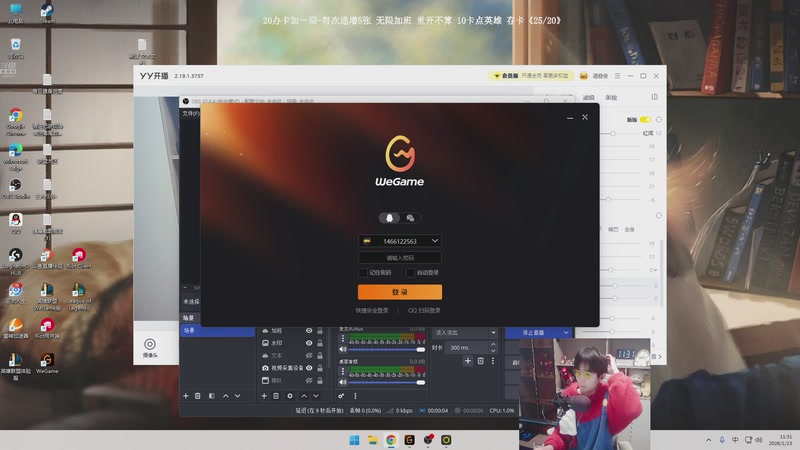Screen dimensions: 800x450
Task: Click the orange login button in WeGame
Action: click(400, 292)
